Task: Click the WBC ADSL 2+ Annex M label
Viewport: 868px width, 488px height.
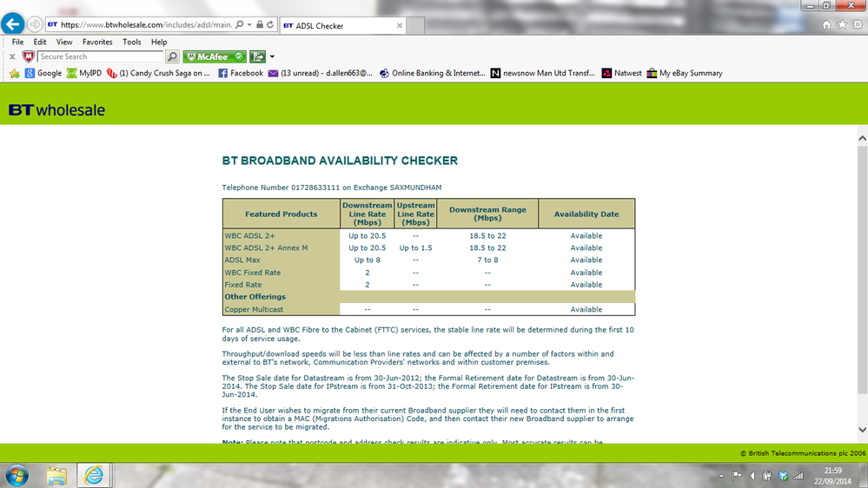Action: click(x=266, y=247)
